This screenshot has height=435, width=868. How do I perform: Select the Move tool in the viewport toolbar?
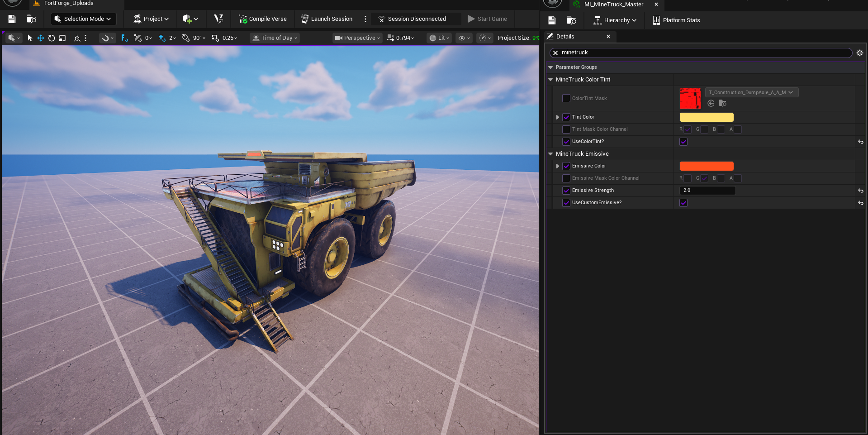40,38
